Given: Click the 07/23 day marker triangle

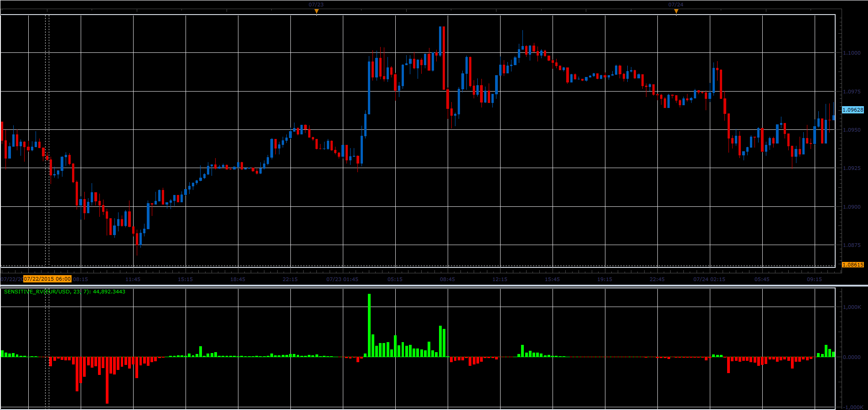Looking at the screenshot, I should 316,12.
